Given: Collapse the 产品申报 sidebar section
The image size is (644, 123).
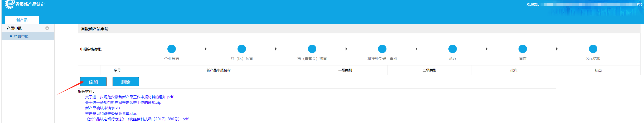Looking at the screenshot, I should pos(47,28).
